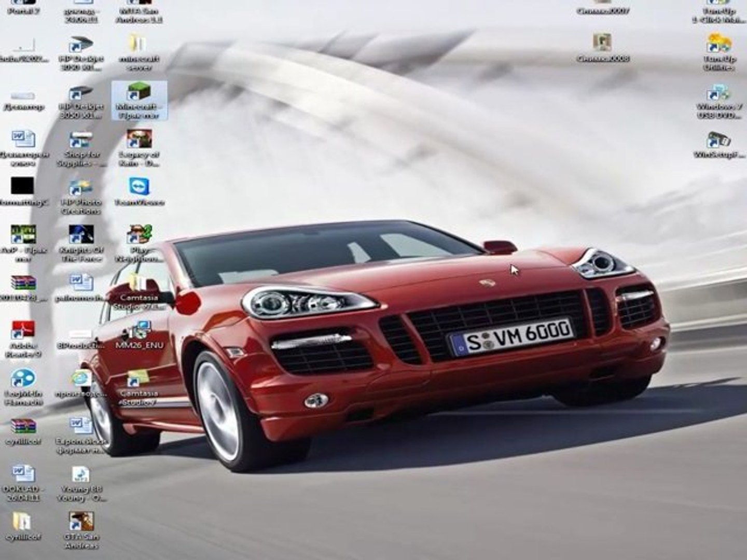Image resolution: width=747 pixels, height=560 pixels.
Task: Open the DOKLAD Word document
Action: point(23,484)
